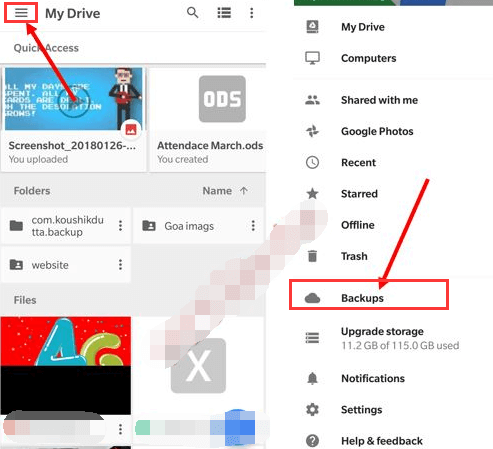Open the top bar overflow menu
This screenshot has width=493, height=449.
[252, 13]
